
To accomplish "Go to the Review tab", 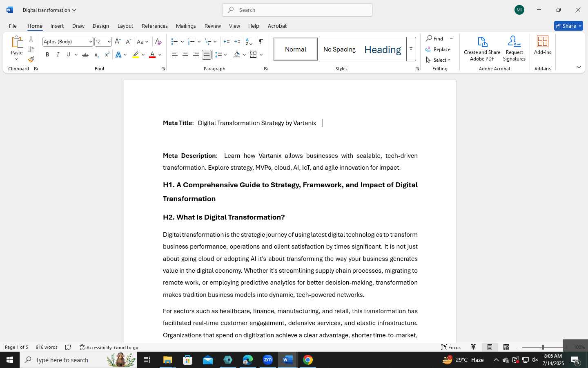I will point(212,26).
